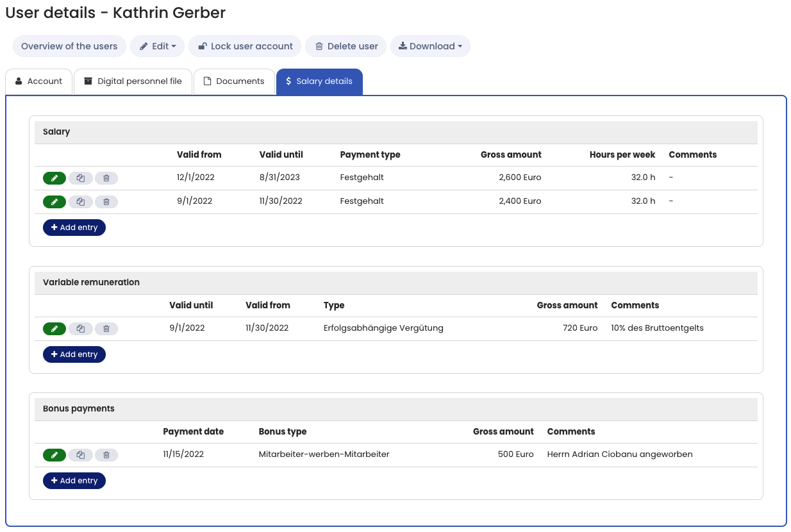Return to Overview of the users

click(69, 46)
